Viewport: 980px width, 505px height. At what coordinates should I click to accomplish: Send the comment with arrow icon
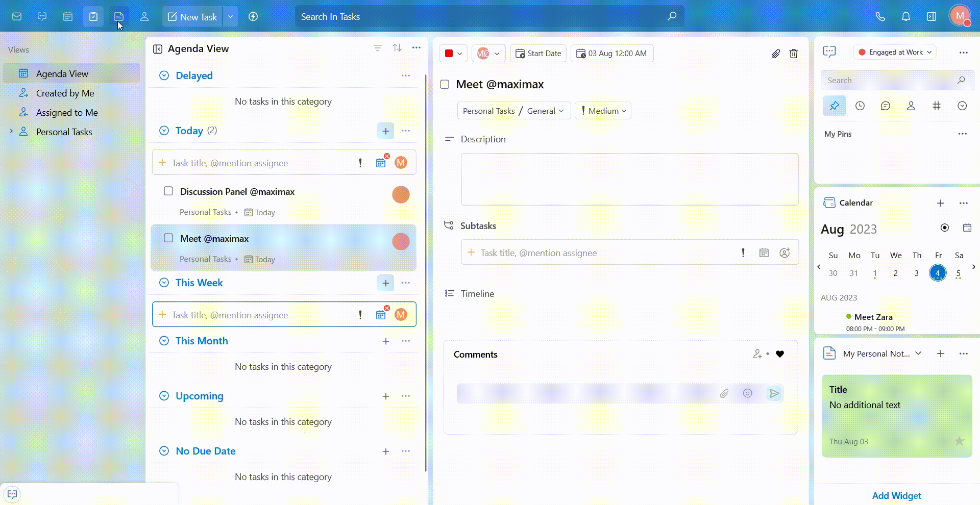point(774,393)
